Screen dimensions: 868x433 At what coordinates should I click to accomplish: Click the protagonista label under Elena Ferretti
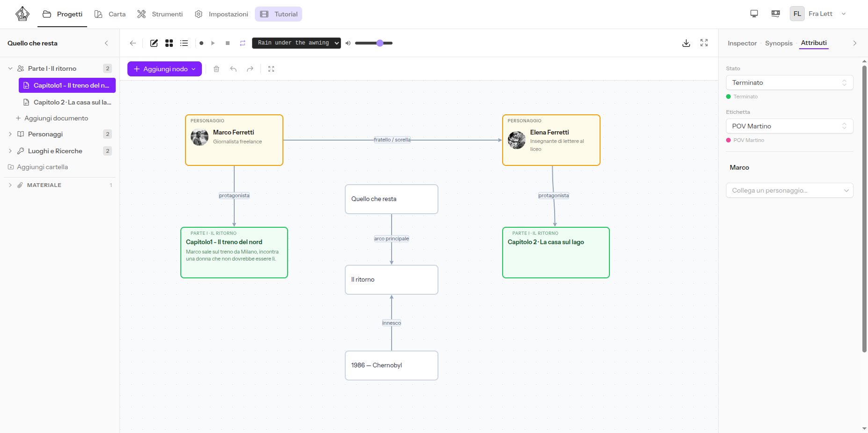pyautogui.click(x=554, y=195)
